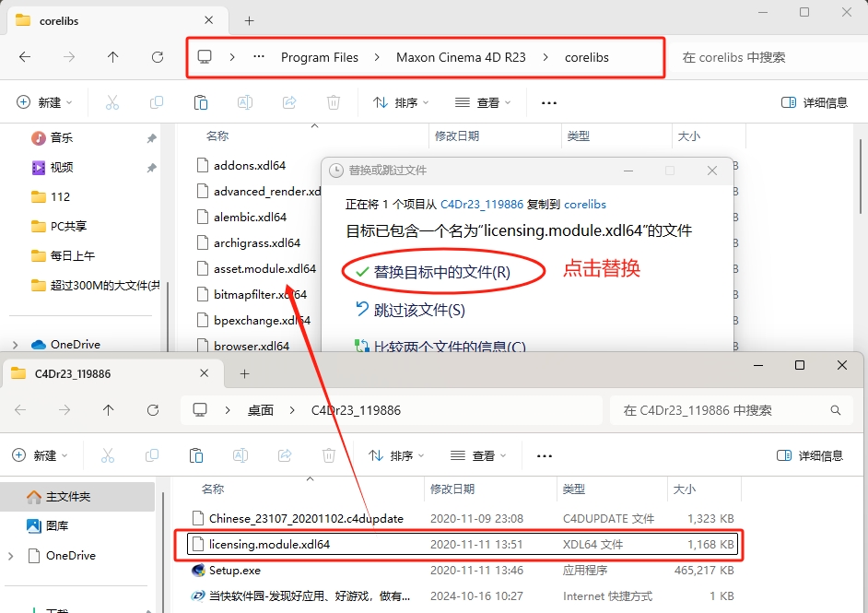Screen dimensions: 868x613
Task: Toggle 详细信息 pane in the corelibs window
Action: 814,102
